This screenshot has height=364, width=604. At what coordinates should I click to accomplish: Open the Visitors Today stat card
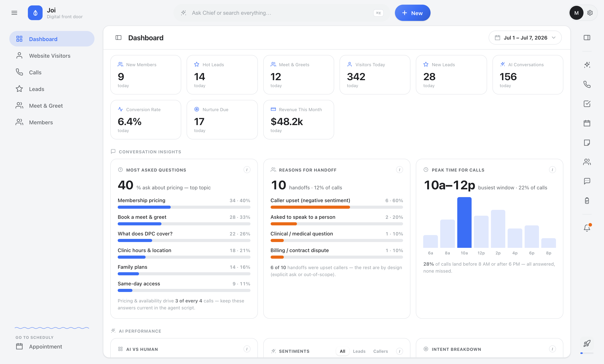click(x=375, y=75)
